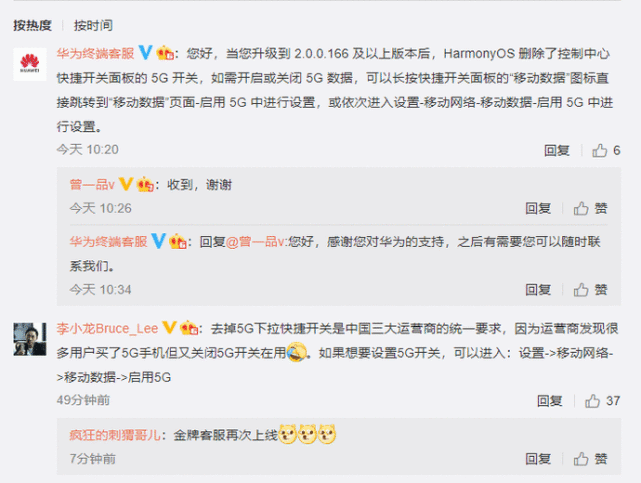Reply to 李小龙Bruce_Lee comment from 49分钟前
The height and width of the screenshot is (483, 641).
click(550, 401)
